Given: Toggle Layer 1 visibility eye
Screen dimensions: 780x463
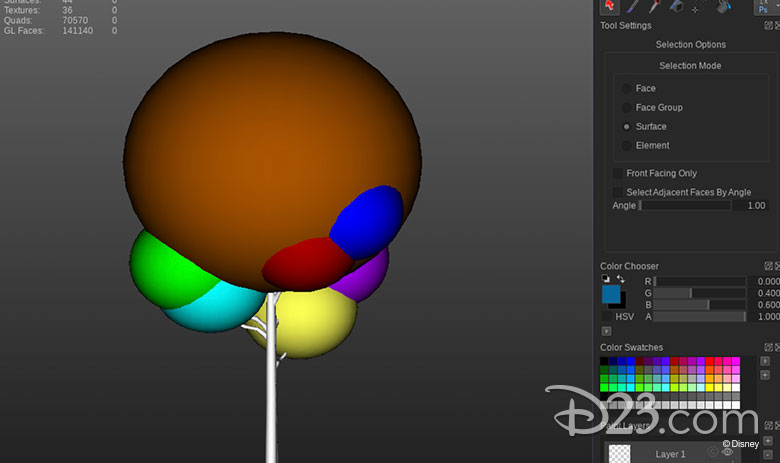Looking at the screenshot, I should coord(727,452).
